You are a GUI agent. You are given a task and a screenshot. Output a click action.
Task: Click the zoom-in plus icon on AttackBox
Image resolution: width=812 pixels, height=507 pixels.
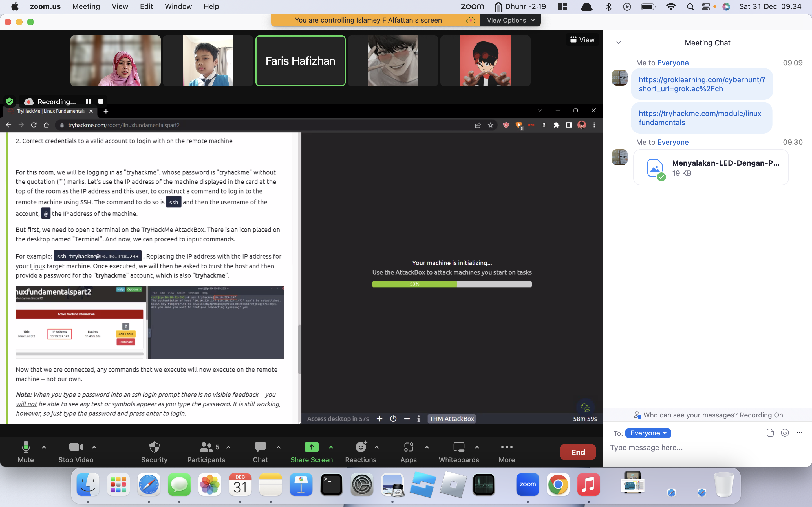(x=379, y=418)
